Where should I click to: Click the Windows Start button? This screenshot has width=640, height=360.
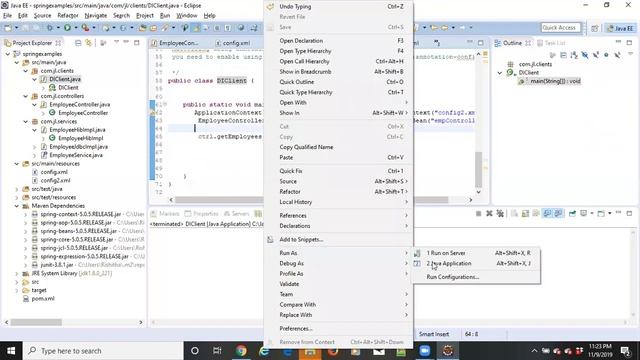click(x=11, y=351)
